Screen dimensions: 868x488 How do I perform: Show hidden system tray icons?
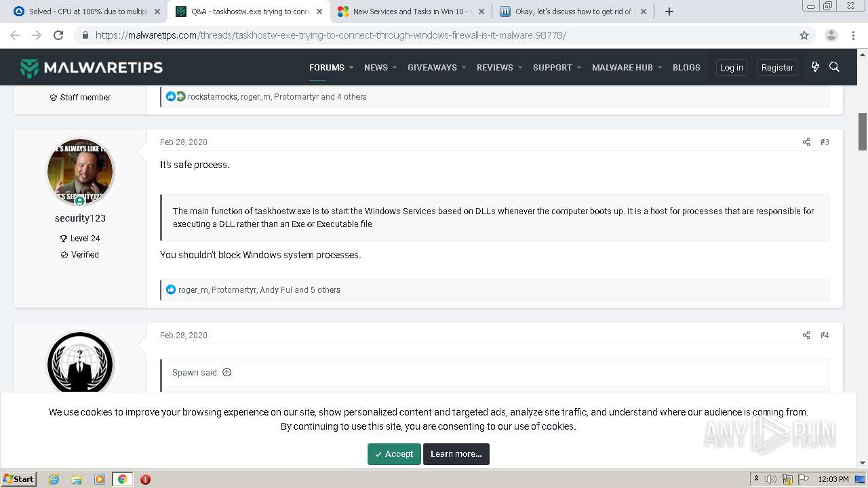pos(756,479)
